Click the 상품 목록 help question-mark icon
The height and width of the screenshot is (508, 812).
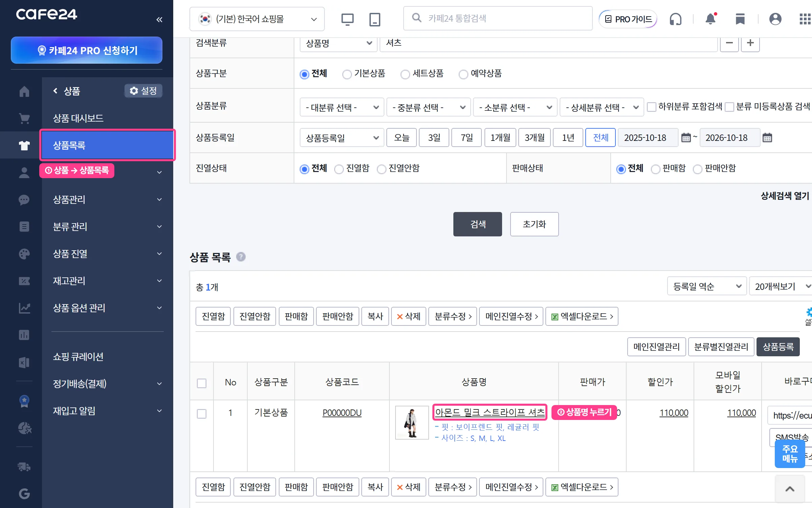click(241, 257)
